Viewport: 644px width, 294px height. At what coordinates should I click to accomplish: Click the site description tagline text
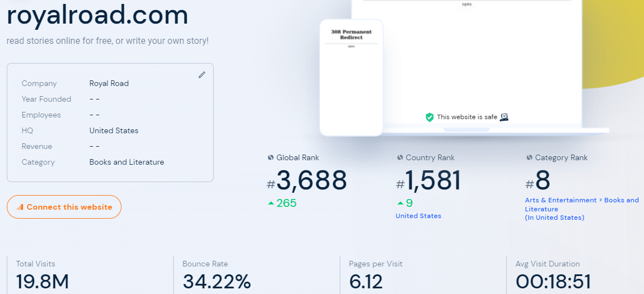107,42
